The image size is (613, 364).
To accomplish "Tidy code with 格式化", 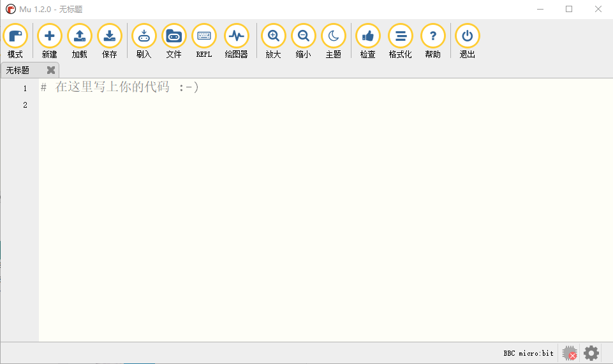I will point(401,41).
